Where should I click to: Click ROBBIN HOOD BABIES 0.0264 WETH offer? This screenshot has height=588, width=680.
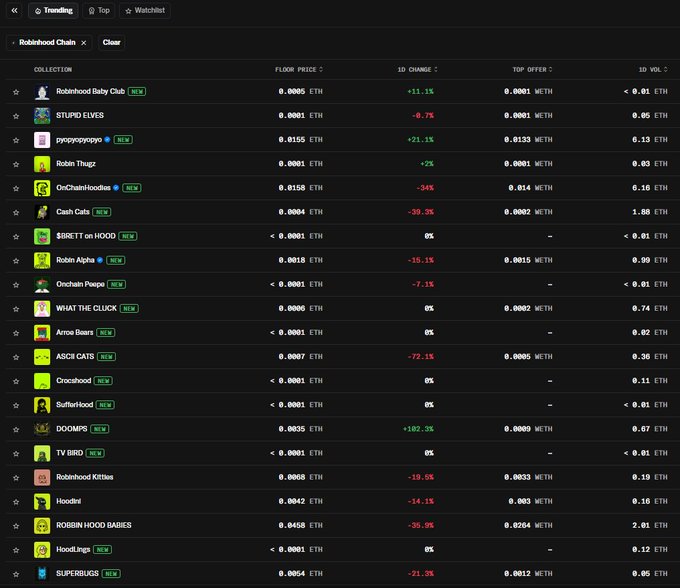[x=528, y=526]
